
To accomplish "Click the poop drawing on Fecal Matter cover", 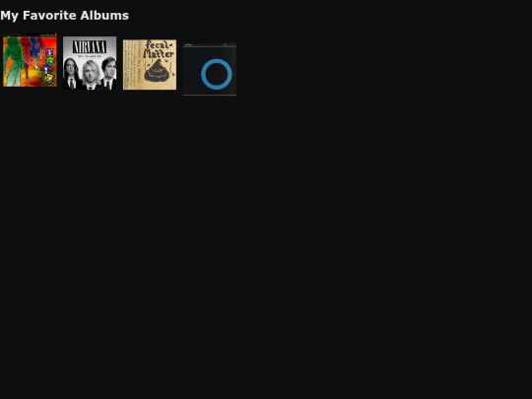I will 160,72.
